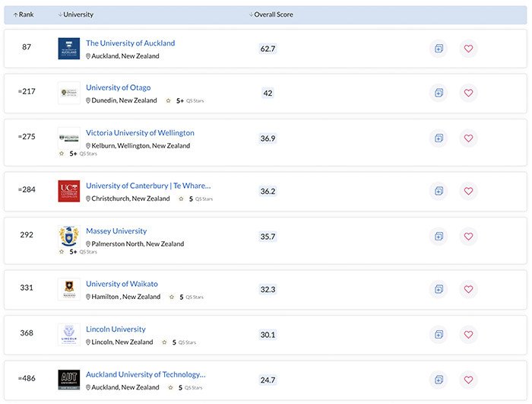Compare icon in University of Waikato row

click(x=439, y=289)
